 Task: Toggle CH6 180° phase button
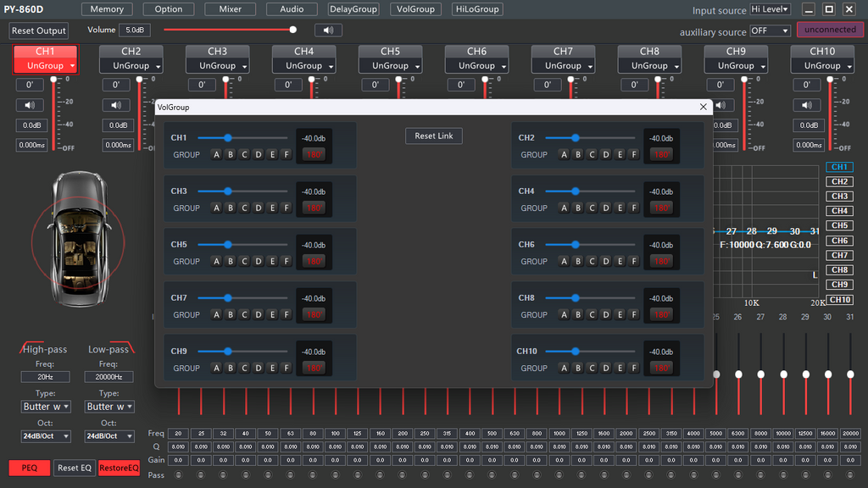point(661,261)
